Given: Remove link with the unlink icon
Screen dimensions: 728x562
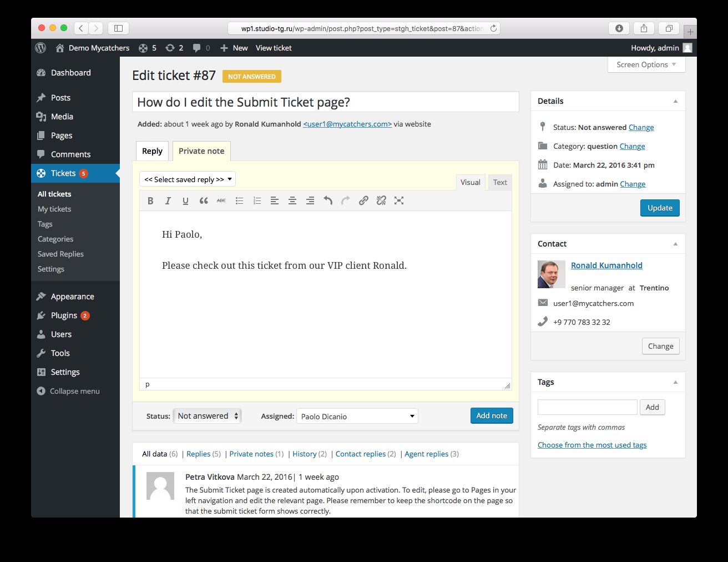Looking at the screenshot, I should pos(381,200).
